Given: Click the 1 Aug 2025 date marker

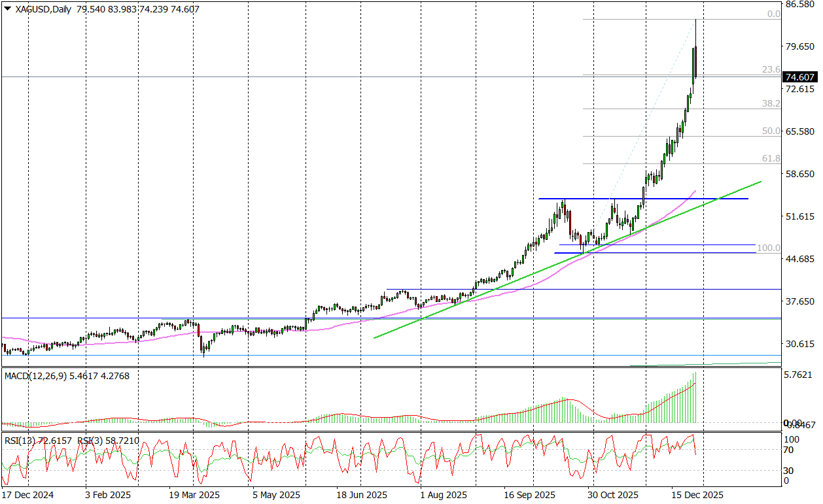Looking at the screenshot, I should point(443,495).
